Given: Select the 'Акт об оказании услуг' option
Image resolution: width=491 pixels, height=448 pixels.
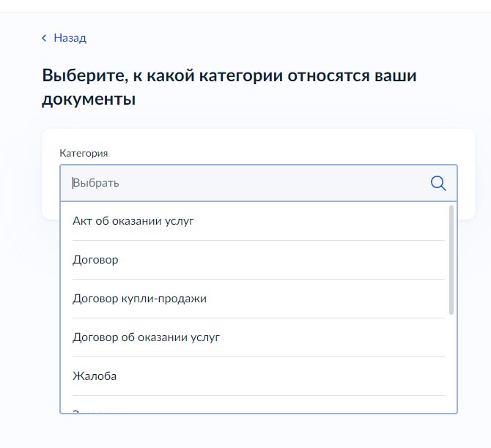Looking at the screenshot, I should pyautogui.click(x=259, y=221).
